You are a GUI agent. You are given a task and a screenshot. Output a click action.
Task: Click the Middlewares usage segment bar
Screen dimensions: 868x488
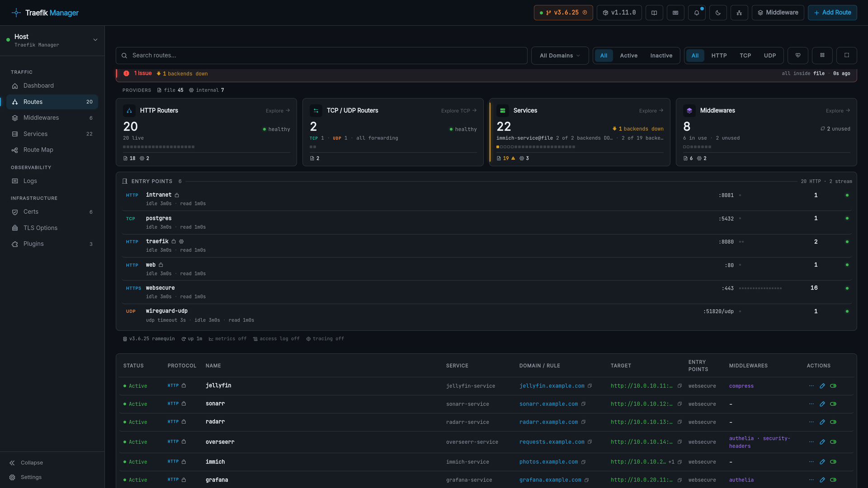tap(697, 147)
